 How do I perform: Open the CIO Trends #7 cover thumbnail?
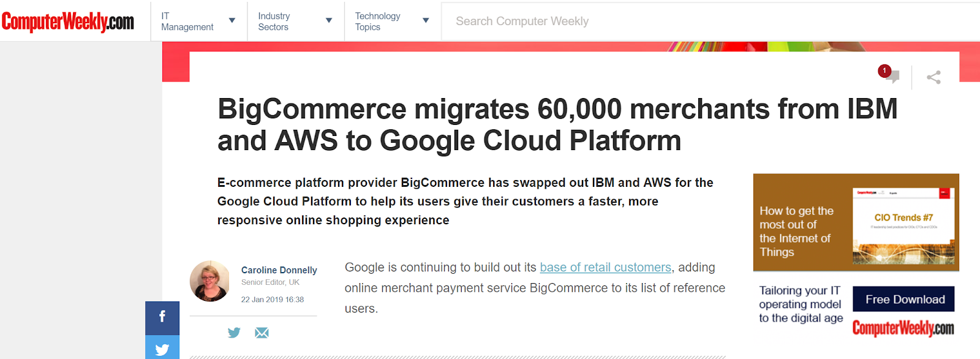[904, 226]
